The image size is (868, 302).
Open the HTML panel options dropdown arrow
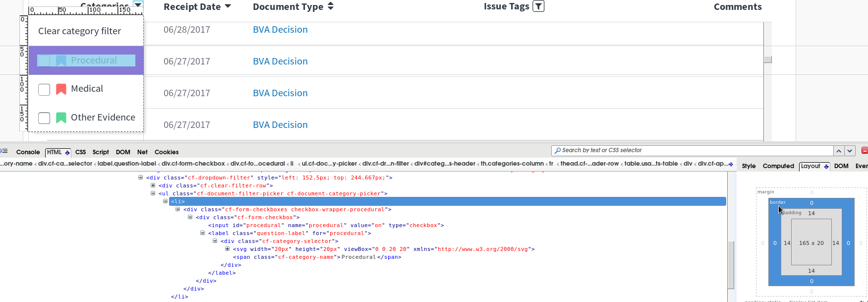[x=67, y=153]
